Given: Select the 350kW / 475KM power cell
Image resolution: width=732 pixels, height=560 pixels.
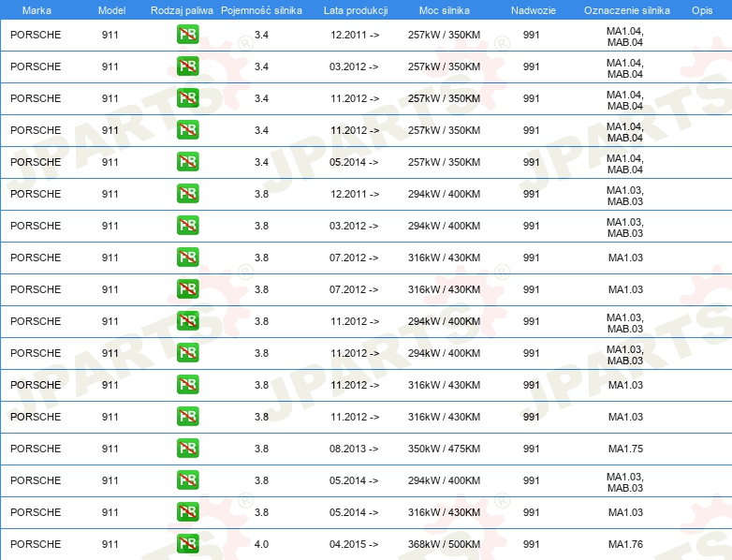Looking at the screenshot, I should point(444,449).
